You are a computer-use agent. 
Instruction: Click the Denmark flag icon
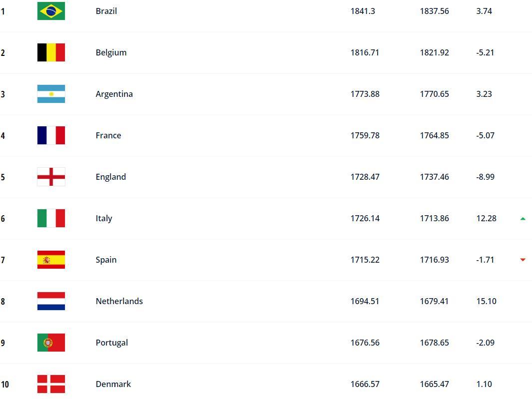tap(51, 384)
